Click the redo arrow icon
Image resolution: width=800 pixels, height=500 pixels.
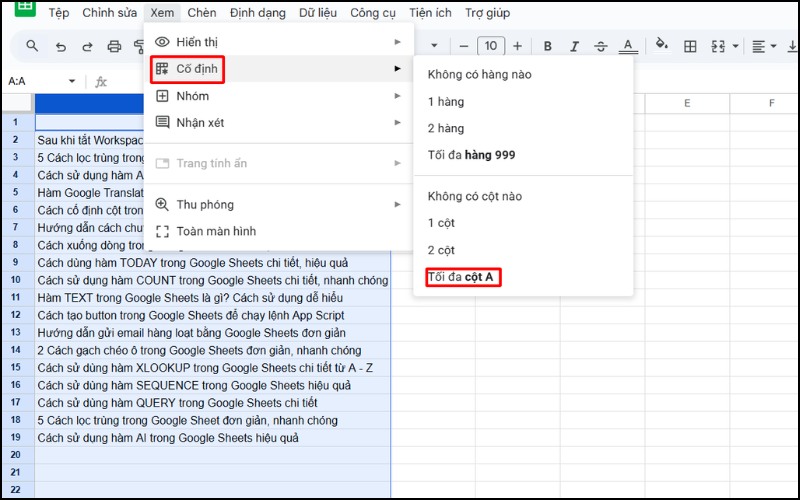pos(87,46)
